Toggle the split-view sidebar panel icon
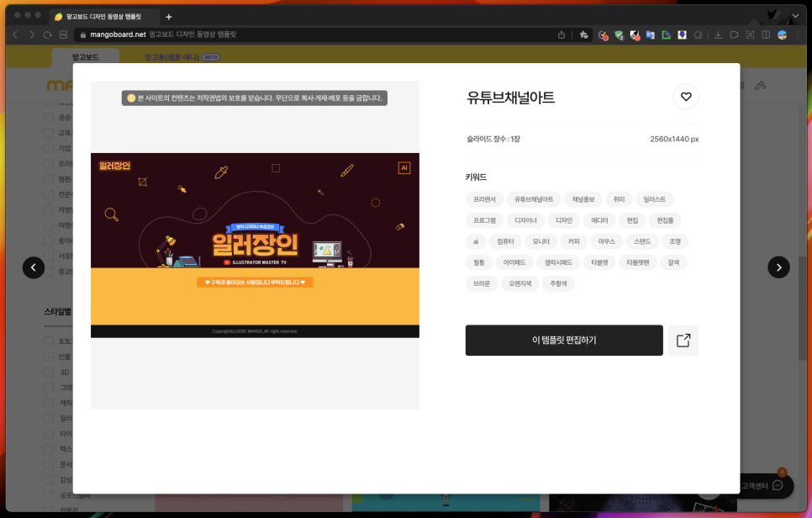812x518 pixels. pyautogui.click(x=766, y=34)
